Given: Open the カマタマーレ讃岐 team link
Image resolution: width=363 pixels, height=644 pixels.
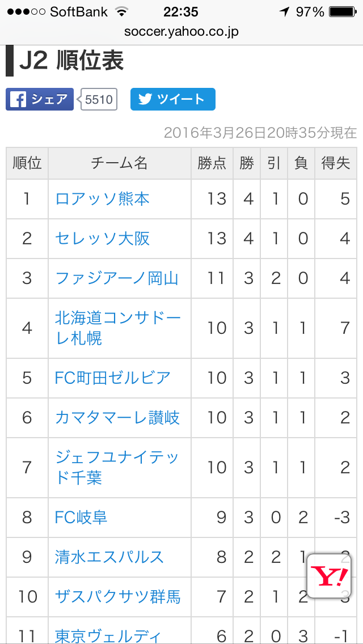Looking at the screenshot, I should 117,418.
